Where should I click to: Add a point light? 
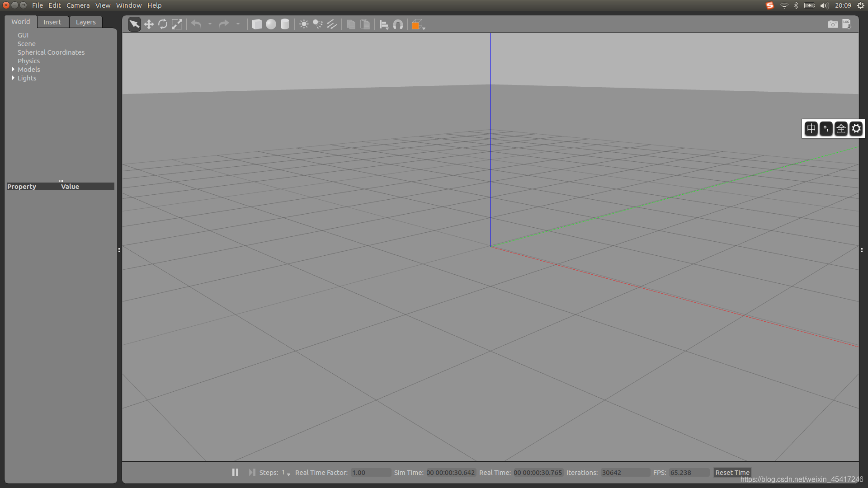304,24
